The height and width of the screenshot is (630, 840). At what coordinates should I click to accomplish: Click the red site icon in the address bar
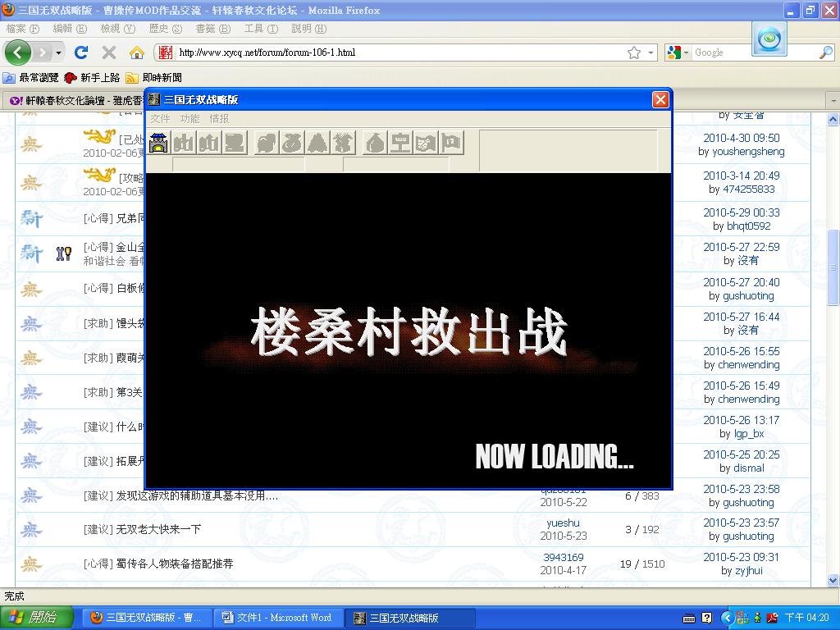tap(166, 52)
